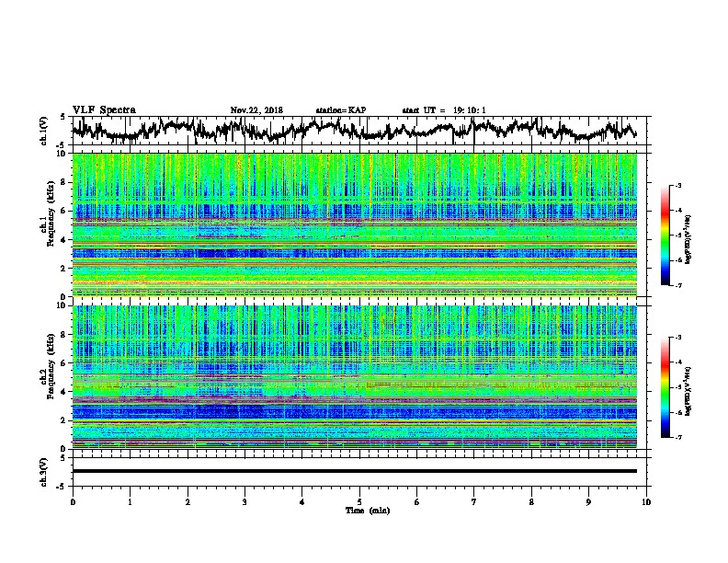Click inside the ch.1 spectrogram panel
728x563 pixels.
tap(355, 224)
